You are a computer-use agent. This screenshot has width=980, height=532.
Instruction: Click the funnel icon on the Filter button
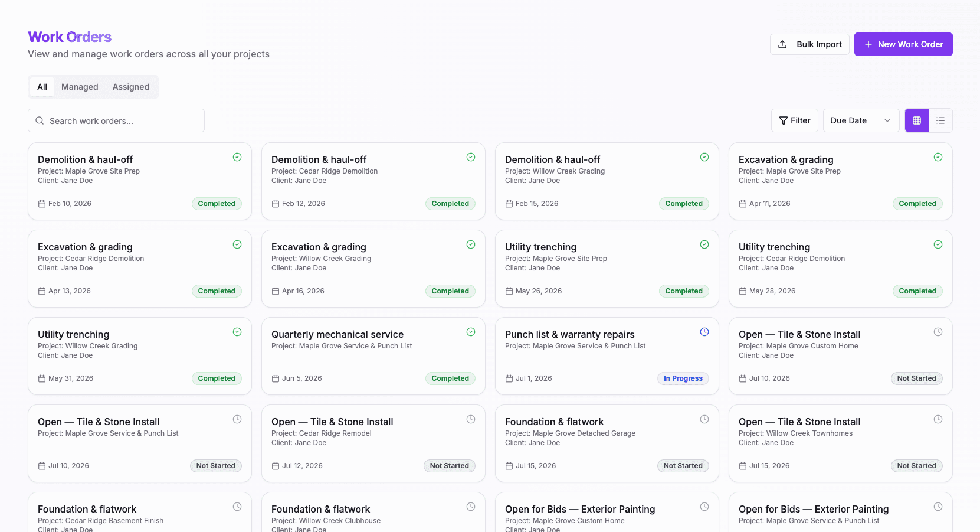[x=784, y=120]
